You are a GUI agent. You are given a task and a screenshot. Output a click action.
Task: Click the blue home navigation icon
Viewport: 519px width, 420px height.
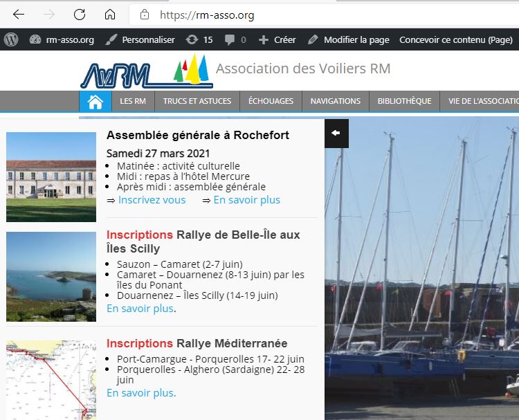(x=95, y=101)
